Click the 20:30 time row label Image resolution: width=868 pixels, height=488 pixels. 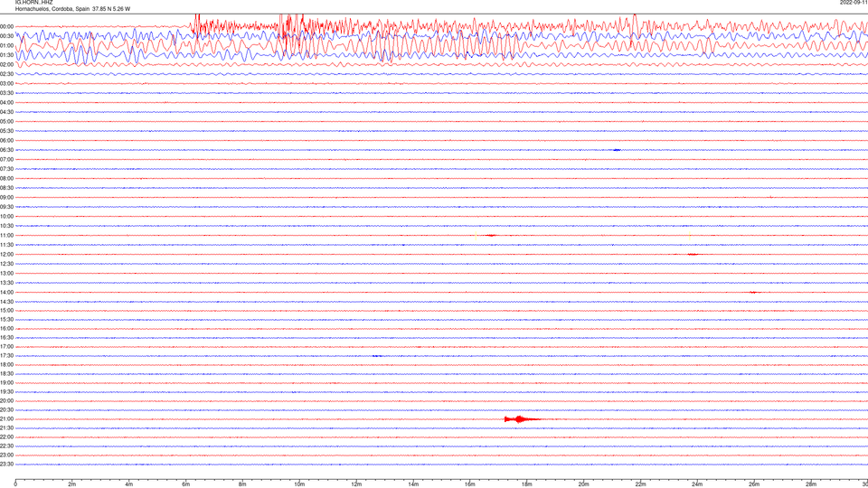(x=6, y=410)
